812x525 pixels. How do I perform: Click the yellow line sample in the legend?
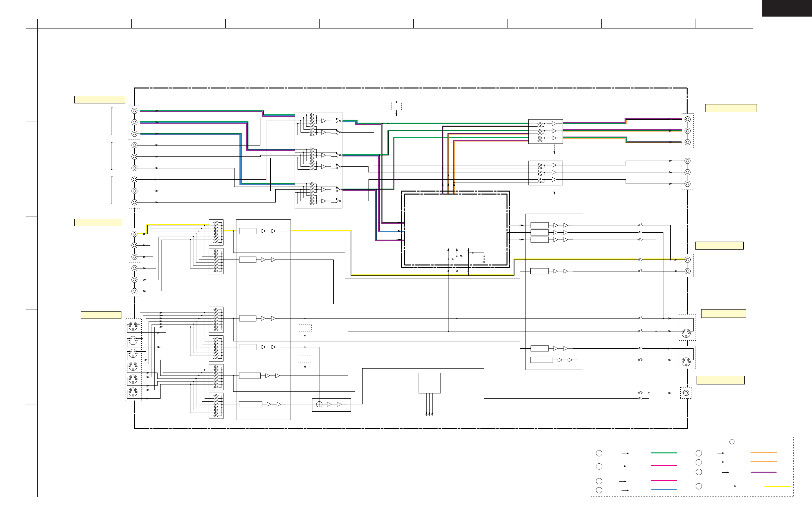(777, 486)
